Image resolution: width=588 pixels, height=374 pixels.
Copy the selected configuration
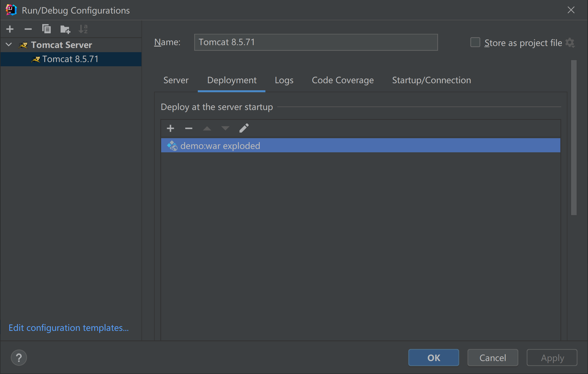[46, 29]
